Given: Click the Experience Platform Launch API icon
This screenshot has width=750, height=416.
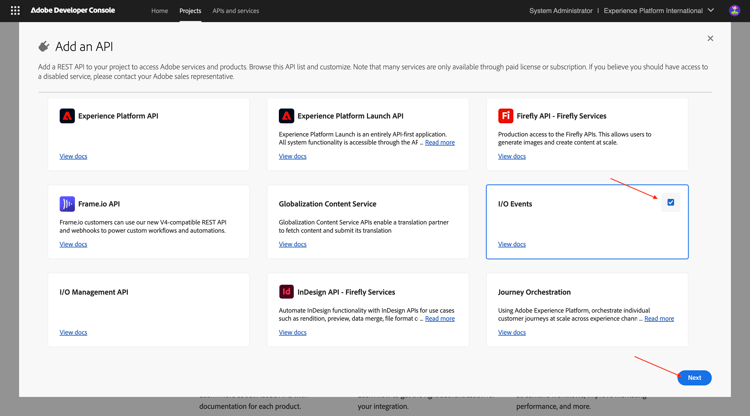Looking at the screenshot, I should [286, 116].
